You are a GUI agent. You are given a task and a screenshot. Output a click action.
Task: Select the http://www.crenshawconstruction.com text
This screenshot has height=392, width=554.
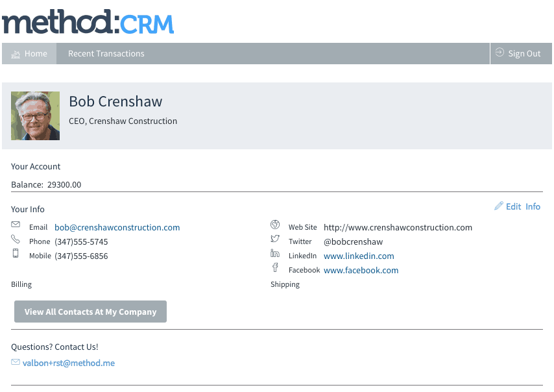click(x=398, y=227)
